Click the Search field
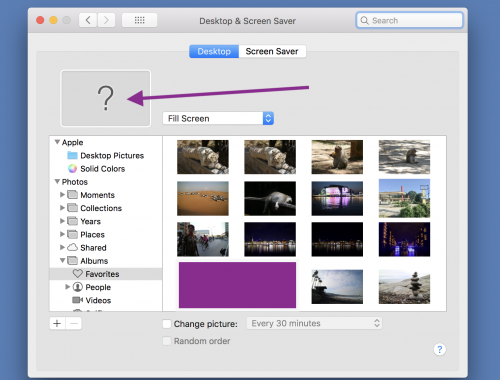 click(409, 20)
